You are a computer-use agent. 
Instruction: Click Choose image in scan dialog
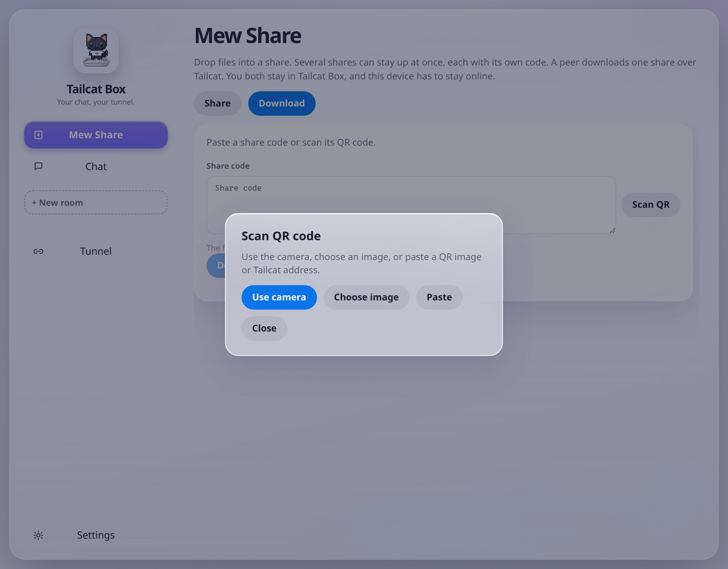click(366, 297)
